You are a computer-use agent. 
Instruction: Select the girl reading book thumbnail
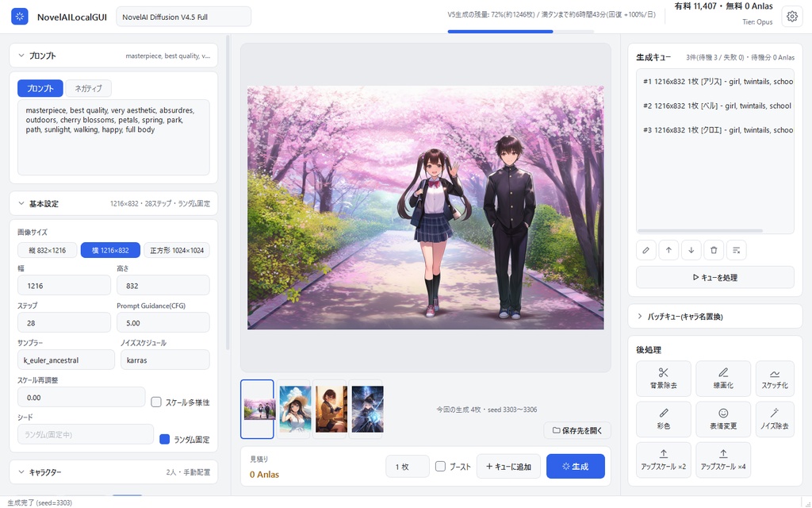[331, 409]
